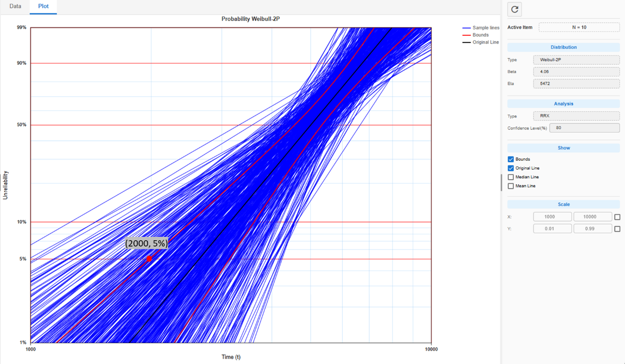Enable the Median Line checkbox
625x364 pixels.
coord(510,177)
